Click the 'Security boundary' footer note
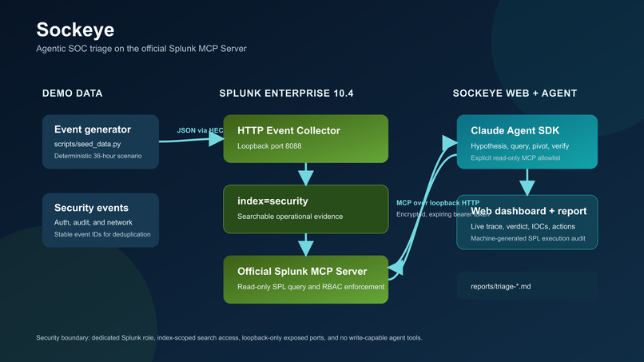Screen dimensions: 644x362 click(229, 338)
